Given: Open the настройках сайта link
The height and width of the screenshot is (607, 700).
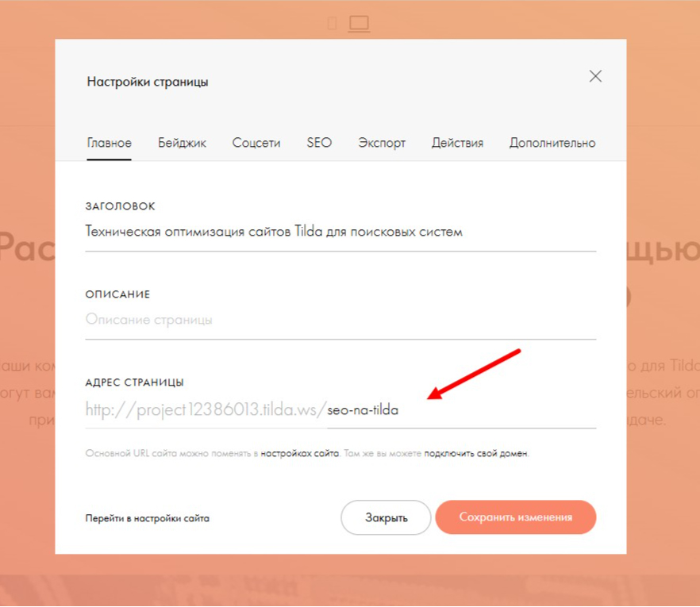Looking at the screenshot, I should (299, 454).
